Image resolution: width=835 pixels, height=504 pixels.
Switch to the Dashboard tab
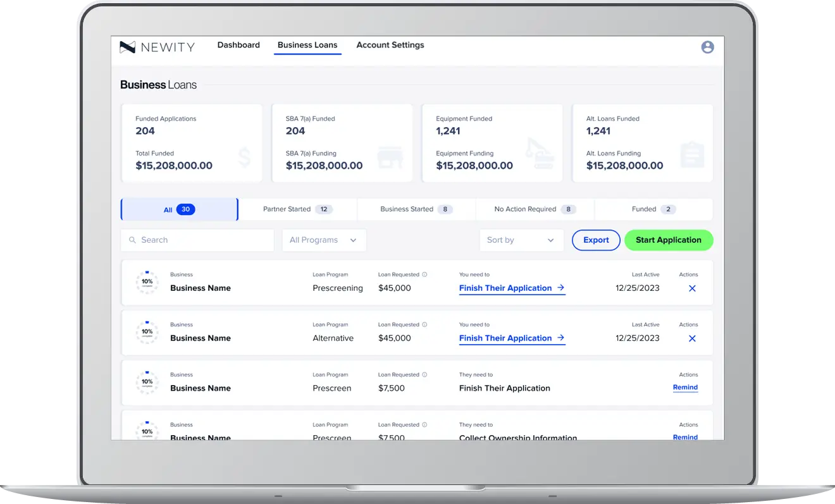pyautogui.click(x=238, y=46)
